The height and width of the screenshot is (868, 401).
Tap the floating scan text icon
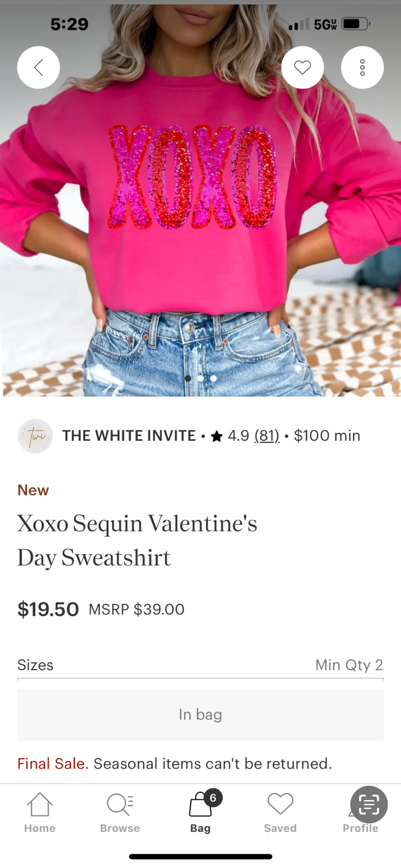[369, 805]
